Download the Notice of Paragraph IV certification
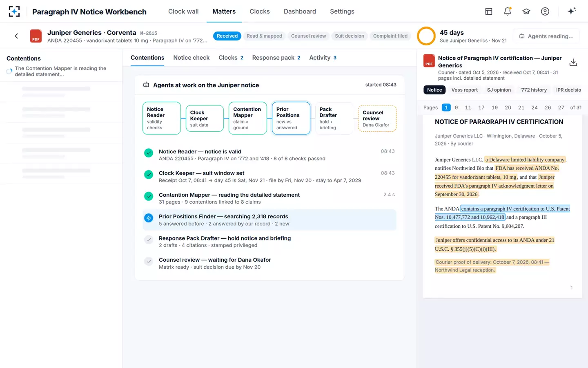 tap(573, 62)
